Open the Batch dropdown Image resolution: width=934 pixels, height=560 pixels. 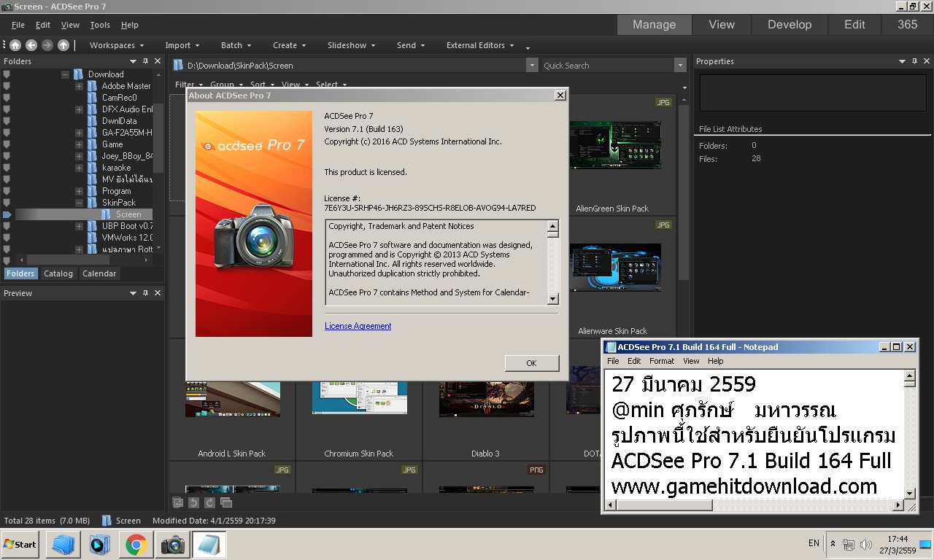(x=236, y=45)
